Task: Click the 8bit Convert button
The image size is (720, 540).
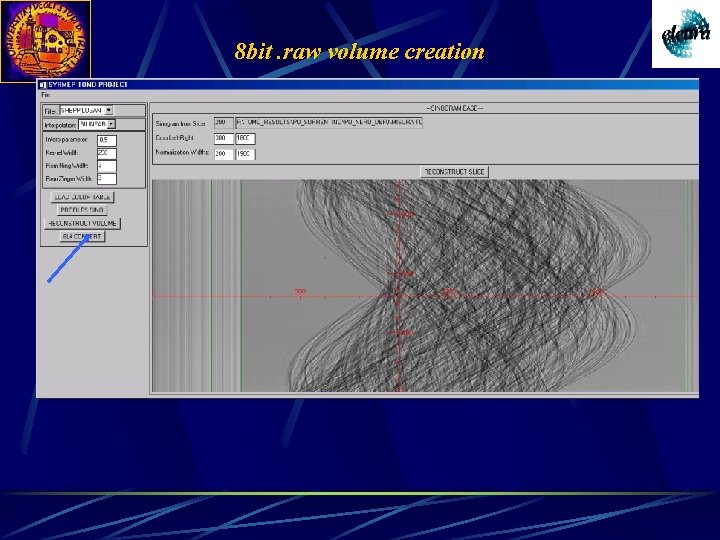Action: pyautogui.click(x=82, y=236)
